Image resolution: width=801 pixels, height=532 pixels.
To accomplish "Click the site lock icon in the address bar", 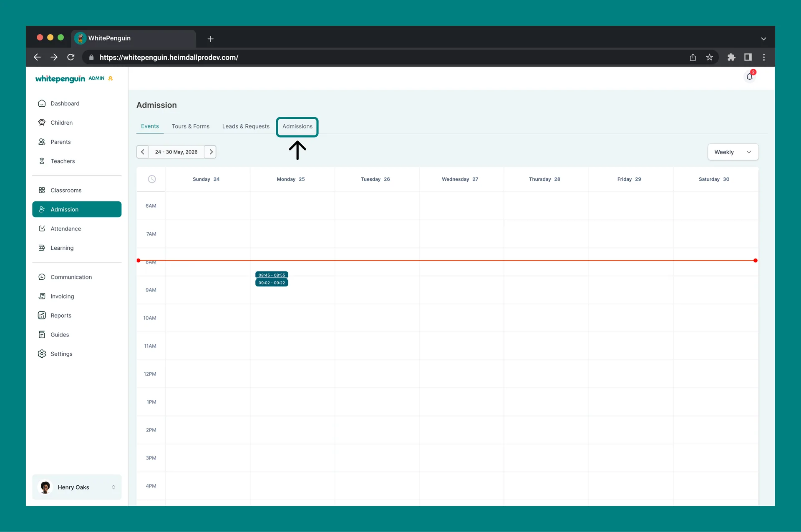I will coord(91,57).
